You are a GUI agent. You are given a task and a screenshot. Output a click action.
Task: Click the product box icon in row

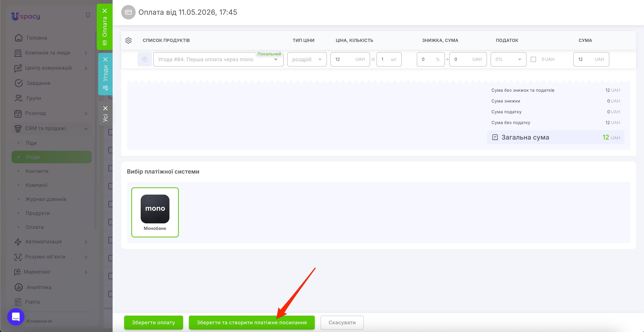pos(144,59)
